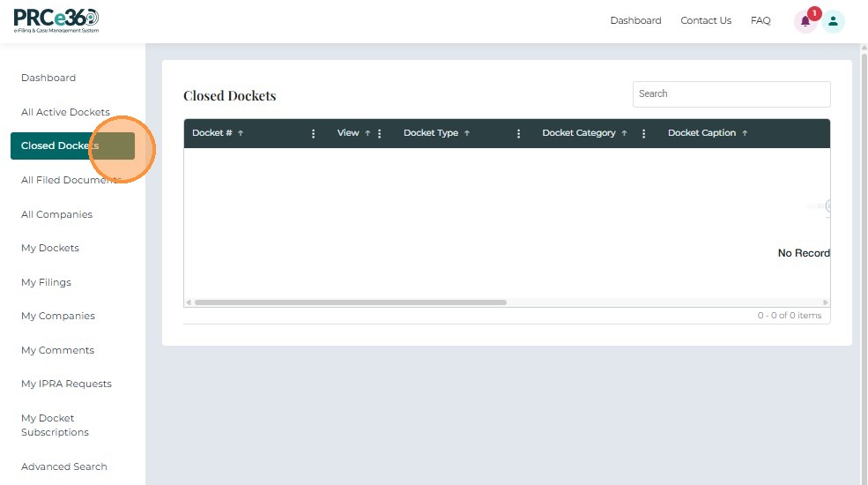The width and height of the screenshot is (868, 485).
Task: Select Closed Dockets sidebar item
Action: pyautogui.click(x=72, y=145)
